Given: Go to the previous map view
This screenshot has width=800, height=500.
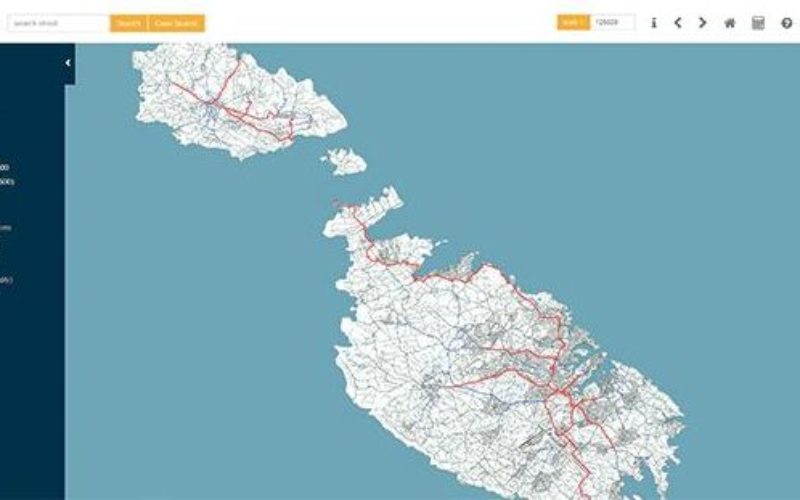Looking at the screenshot, I should [x=678, y=23].
